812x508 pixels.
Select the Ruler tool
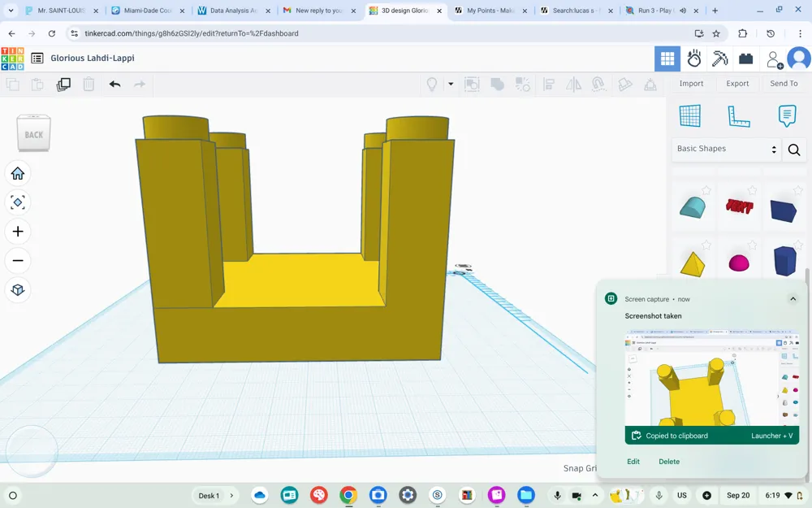(738, 115)
